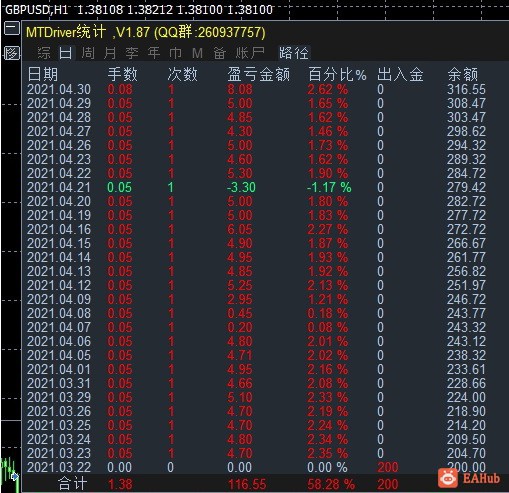Select the date 2021.04.29 row

pos(59,104)
